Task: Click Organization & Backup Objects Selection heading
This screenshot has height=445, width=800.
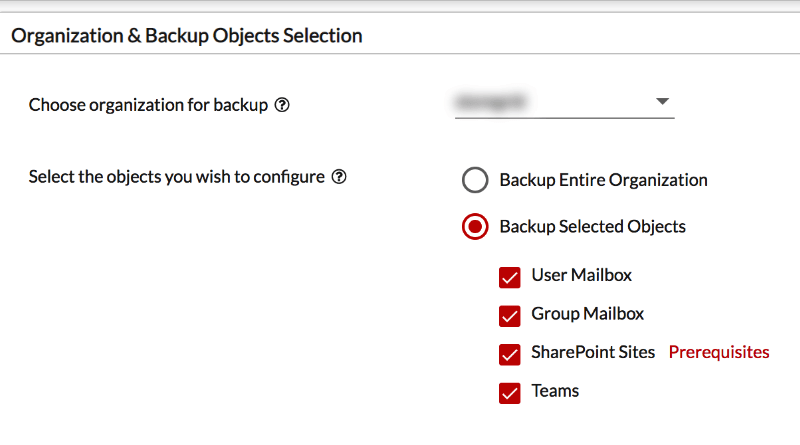Action: click(x=187, y=36)
